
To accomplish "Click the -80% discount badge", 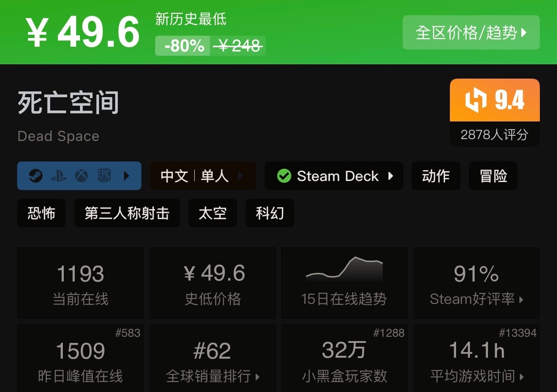I will [x=183, y=46].
